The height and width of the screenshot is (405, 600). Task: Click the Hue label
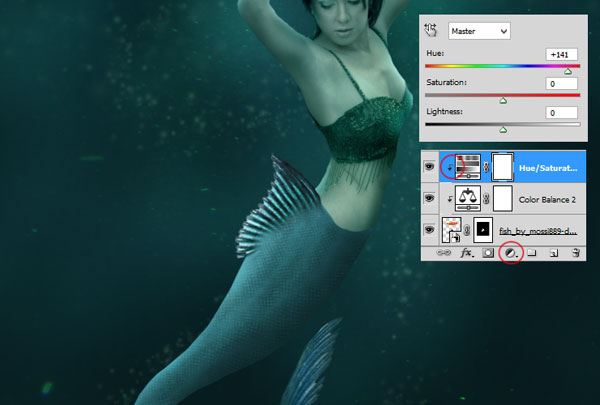435,53
